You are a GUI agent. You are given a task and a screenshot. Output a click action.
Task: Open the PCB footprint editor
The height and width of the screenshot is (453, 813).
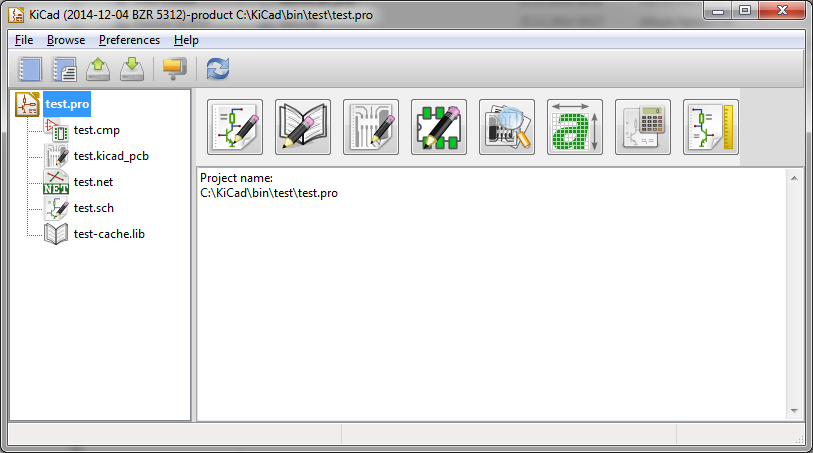(x=439, y=127)
